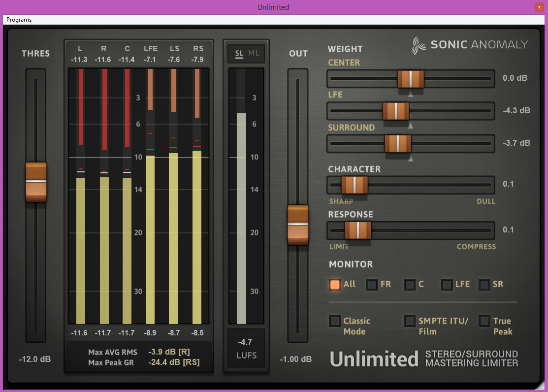The image size is (548, 392).
Task: Select the SR monitor checkbox
Action: coord(484,284)
